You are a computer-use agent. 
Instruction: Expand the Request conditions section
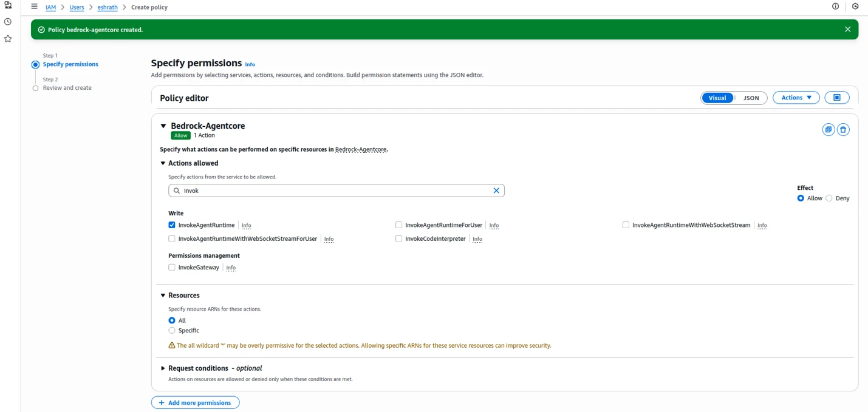(163, 368)
